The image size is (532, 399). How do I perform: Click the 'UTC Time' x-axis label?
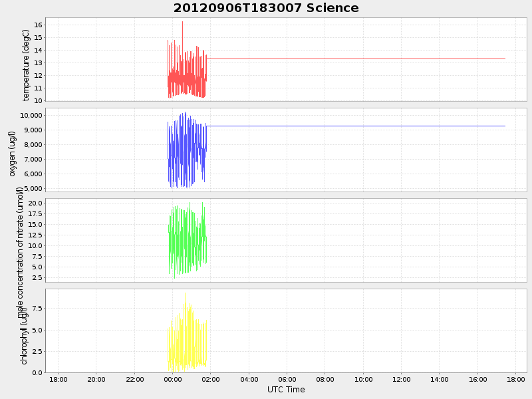coord(286,390)
